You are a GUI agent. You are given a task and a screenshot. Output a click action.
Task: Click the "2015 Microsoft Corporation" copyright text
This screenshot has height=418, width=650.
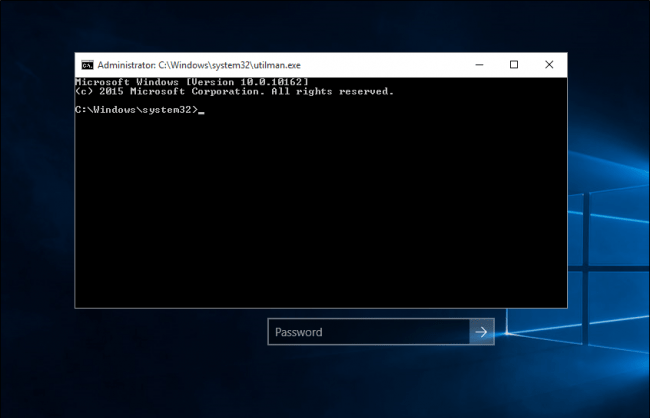coord(170,91)
